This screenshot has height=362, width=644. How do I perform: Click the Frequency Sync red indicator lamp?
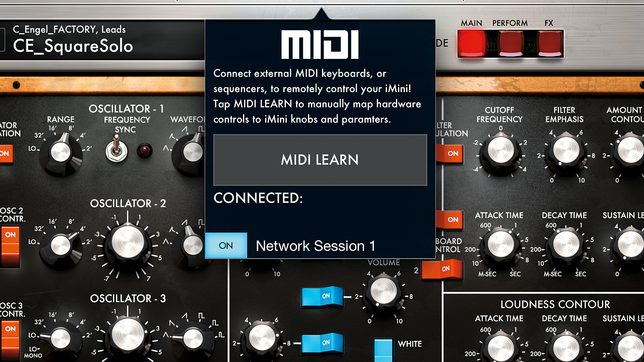(x=144, y=150)
